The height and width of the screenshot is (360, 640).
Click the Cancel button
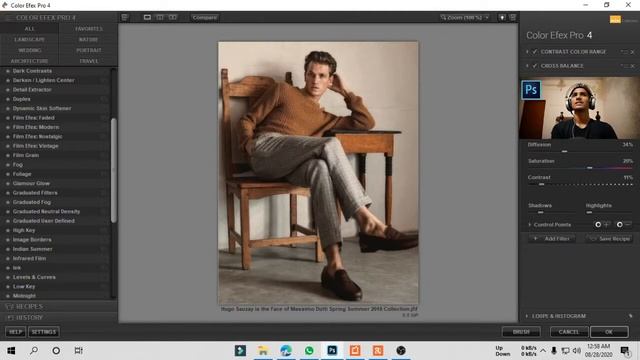[569, 332]
